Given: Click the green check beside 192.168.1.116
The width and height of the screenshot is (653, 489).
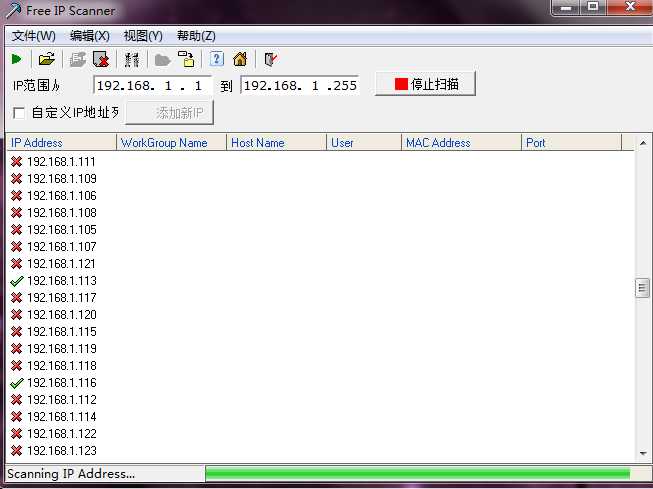Looking at the screenshot, I should 17,383.
